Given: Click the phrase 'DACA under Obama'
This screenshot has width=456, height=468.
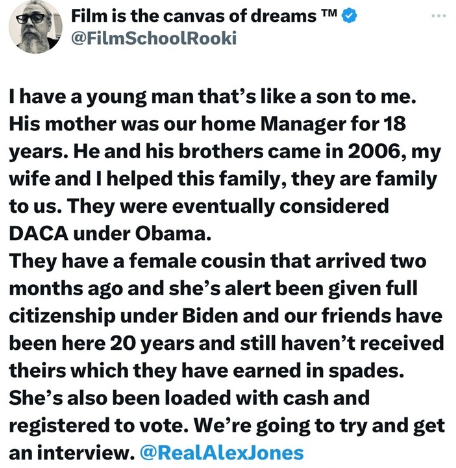Looking at the screenshot, I should click(x=108, y=234).
